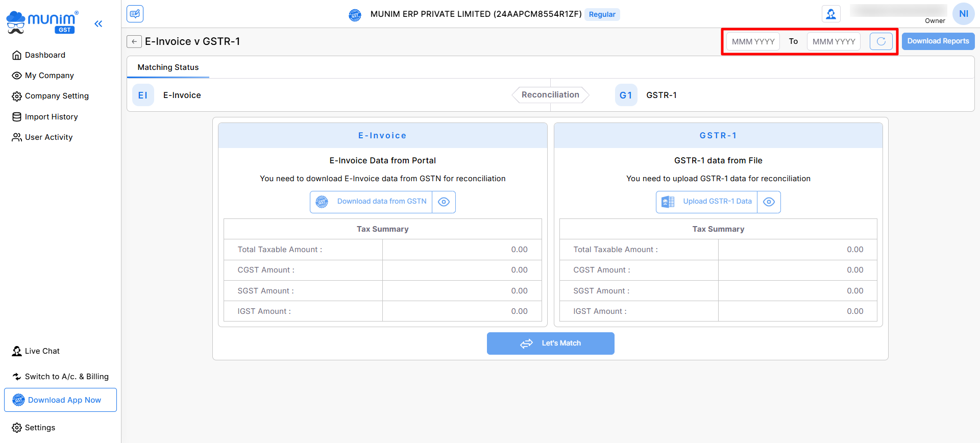Click GSTR-1 panel header
The image size is (980, 443).
[x=718, y=135]
